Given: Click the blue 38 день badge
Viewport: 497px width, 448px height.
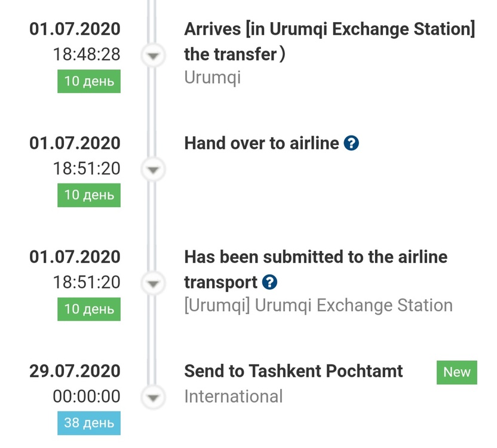Looking at the screenshot, I should tap(89, 423).
